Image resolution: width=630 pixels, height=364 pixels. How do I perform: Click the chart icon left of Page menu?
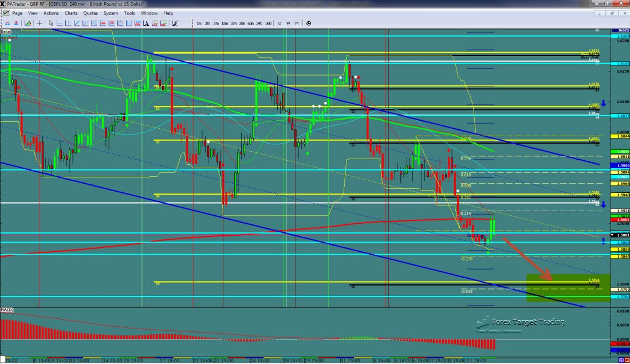point(6,13)
